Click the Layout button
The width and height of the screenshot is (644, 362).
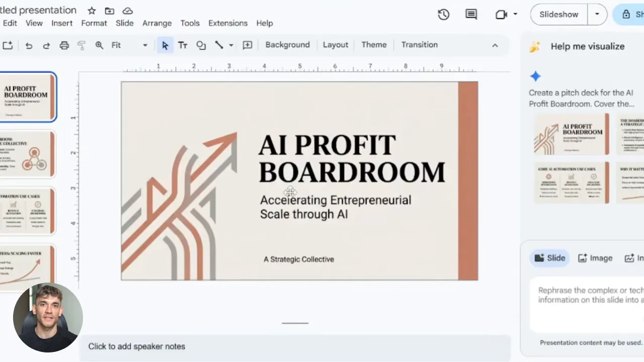[x=336, y=45]
